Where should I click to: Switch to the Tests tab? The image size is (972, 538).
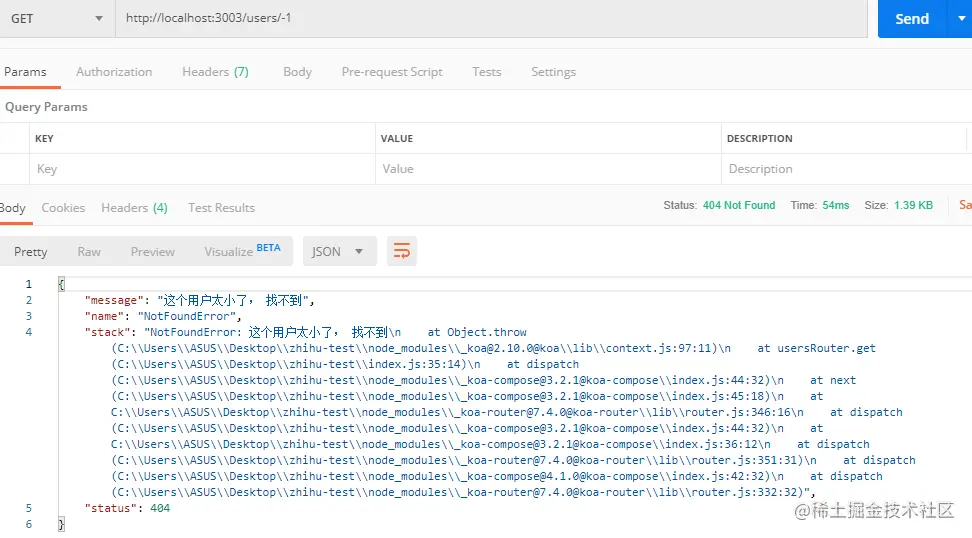point(487,72)
